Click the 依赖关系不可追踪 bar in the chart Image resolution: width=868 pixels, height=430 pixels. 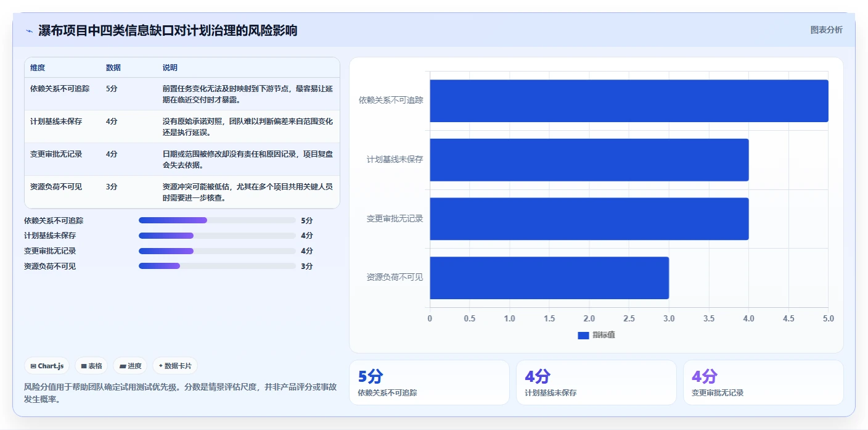pos(629,101)
